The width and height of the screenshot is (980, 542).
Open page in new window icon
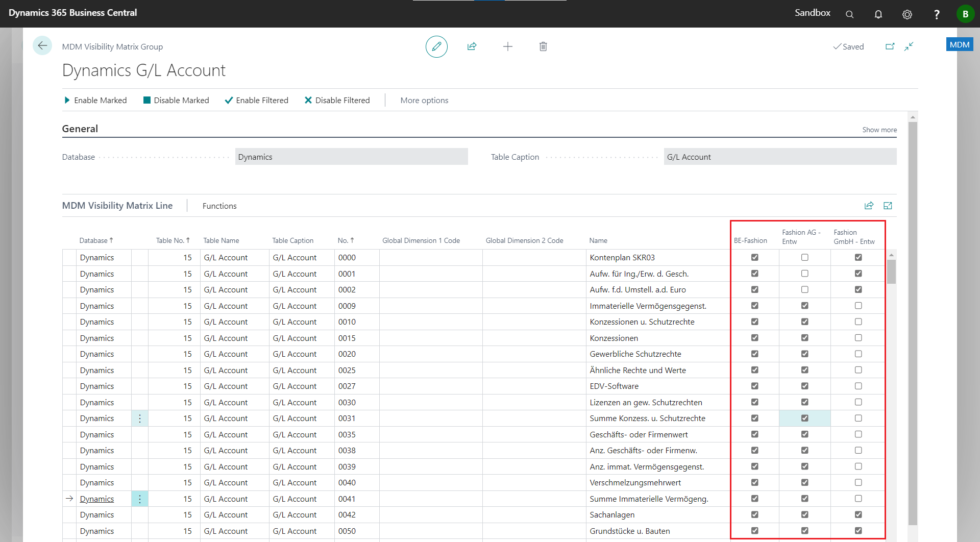pyautogui.click(x=890, y=46)
